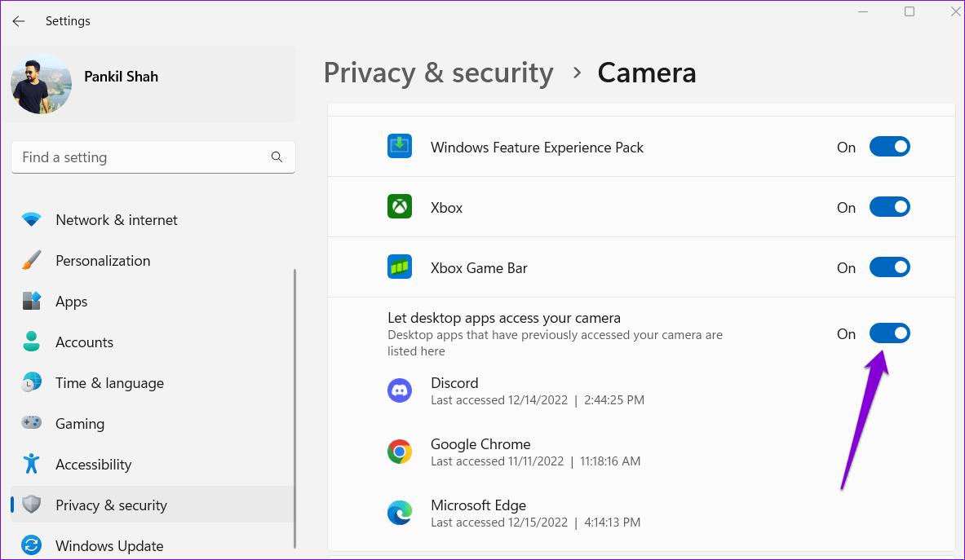The image size is (965, 560).
Task: Open Apps settings from the sidebar
Action: tap(71, 301)
